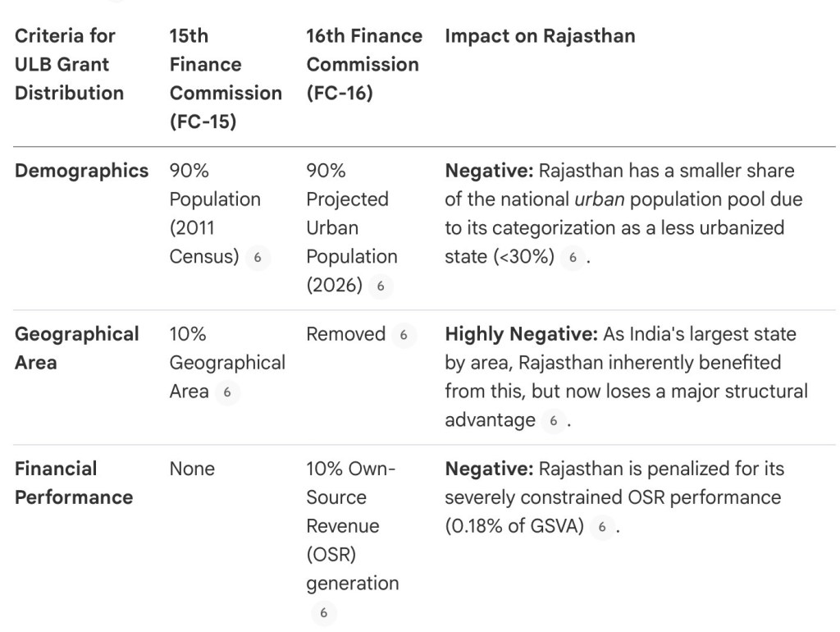This screenshot has width=840, height=632.
Task: Select the "Financial Performance" row label
Action: click(73, 483)
